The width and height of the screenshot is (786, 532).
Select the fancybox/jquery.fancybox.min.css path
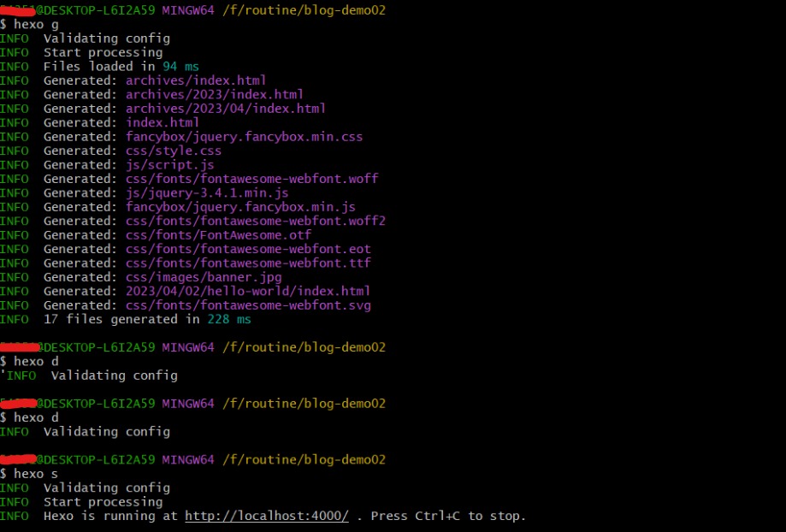(244, 137)
